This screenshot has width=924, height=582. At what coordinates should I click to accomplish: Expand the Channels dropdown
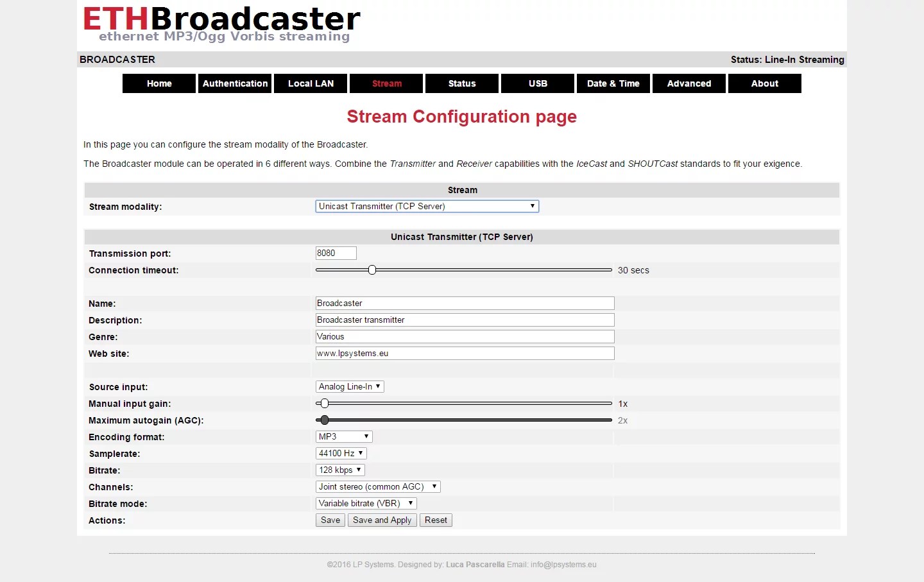pos(378,487)
